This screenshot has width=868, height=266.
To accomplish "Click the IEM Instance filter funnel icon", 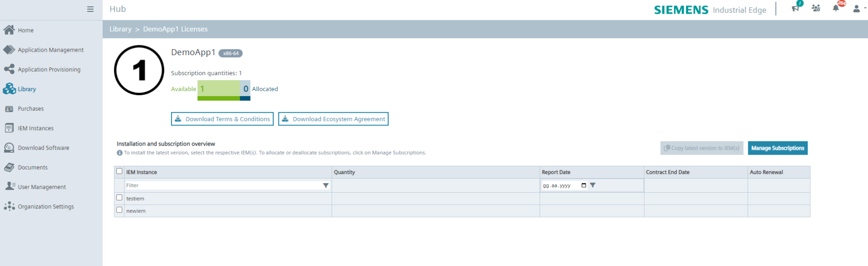I will point(325,185).
